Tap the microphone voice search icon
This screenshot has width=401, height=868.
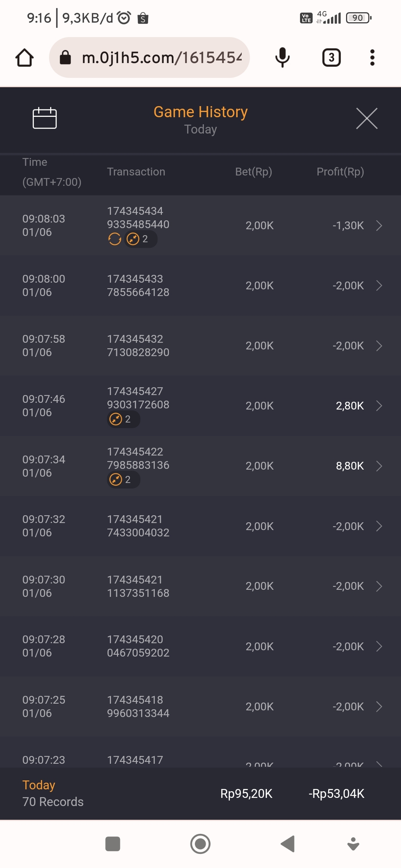point(282,58)
